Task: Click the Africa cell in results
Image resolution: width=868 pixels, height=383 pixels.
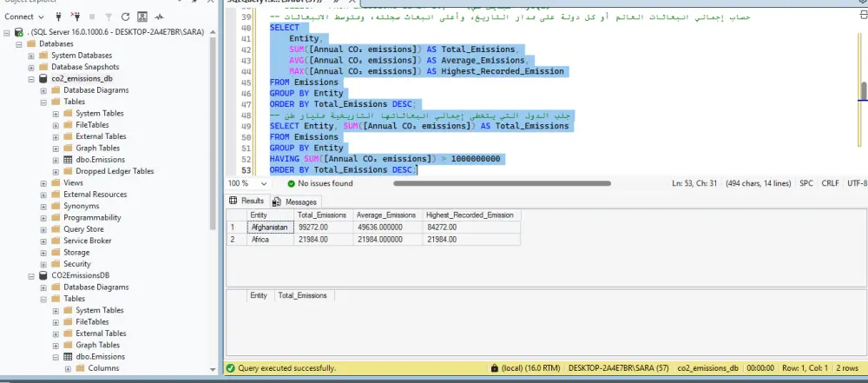Action: click(270, 240)
